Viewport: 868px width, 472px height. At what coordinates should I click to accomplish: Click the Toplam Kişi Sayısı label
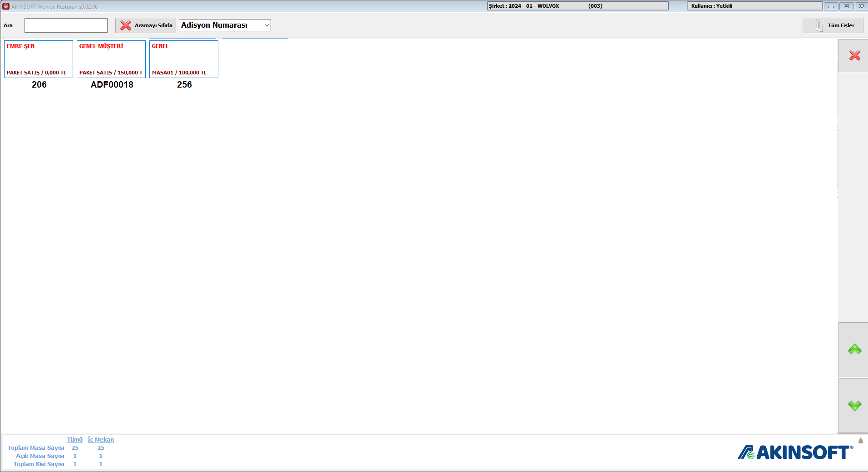[39, 464]
